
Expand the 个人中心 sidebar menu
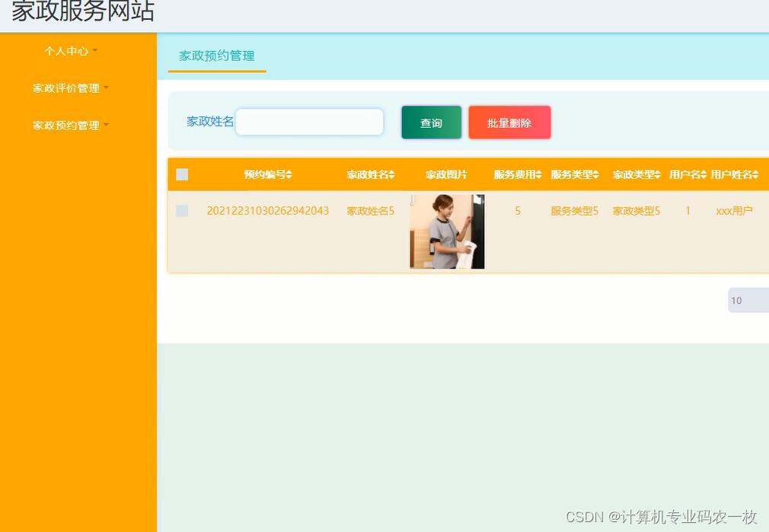69,51
